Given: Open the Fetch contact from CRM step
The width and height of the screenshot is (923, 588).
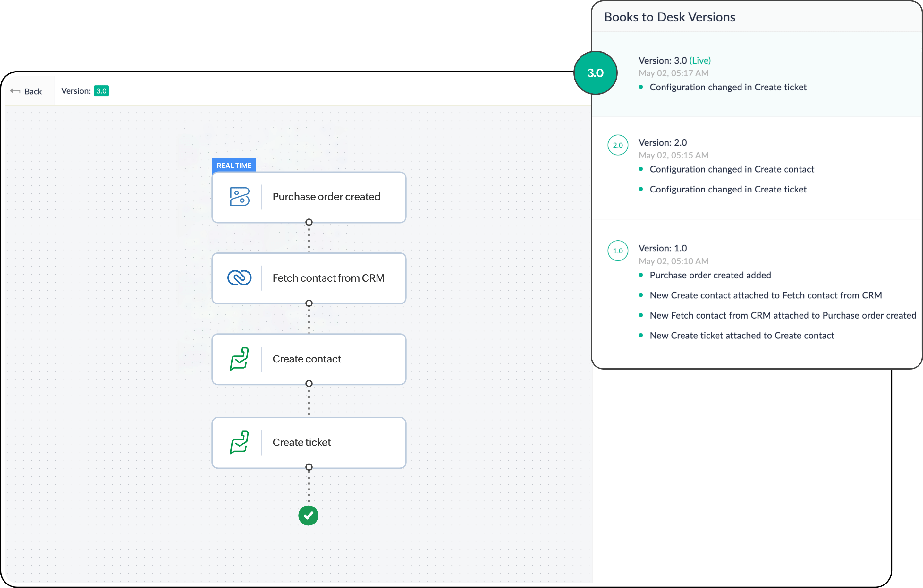Looking at the screenshot, I should click(328, 278).
